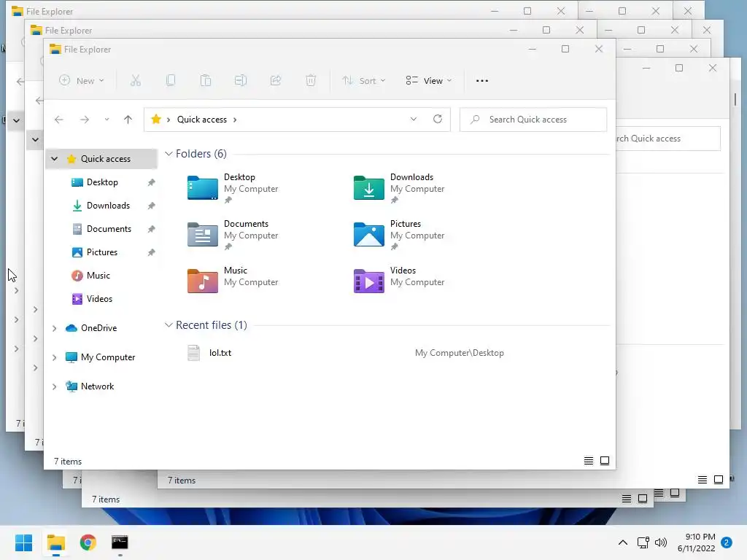Expand the My Computer tree node
The height and width of the screenshot is (560, 747).
54,357
